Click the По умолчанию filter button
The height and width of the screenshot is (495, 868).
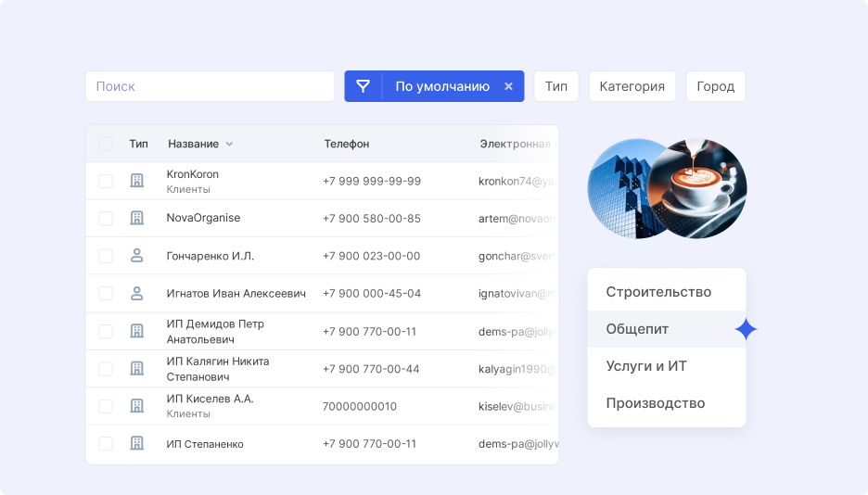coord(441,86)
